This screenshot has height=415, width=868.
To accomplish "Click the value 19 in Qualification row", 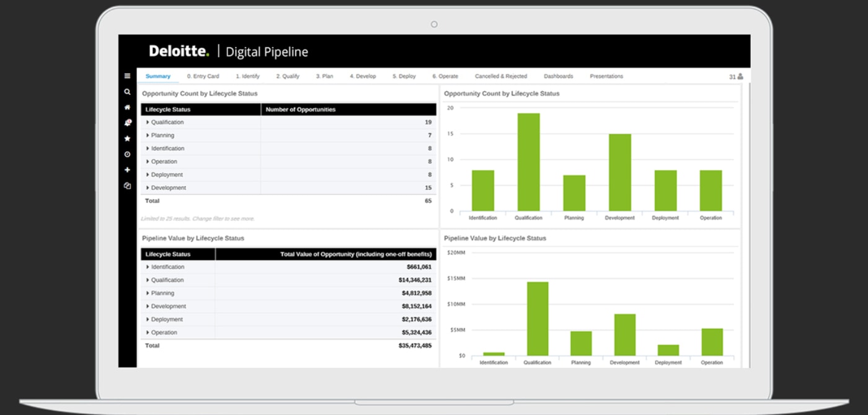I will point(428,122).
